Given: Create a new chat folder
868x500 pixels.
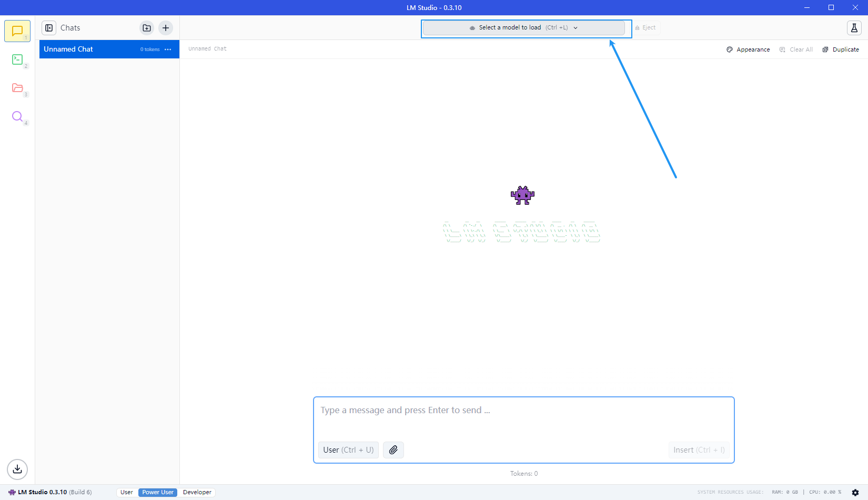Looking at the screenshot, I should (147, 28).
